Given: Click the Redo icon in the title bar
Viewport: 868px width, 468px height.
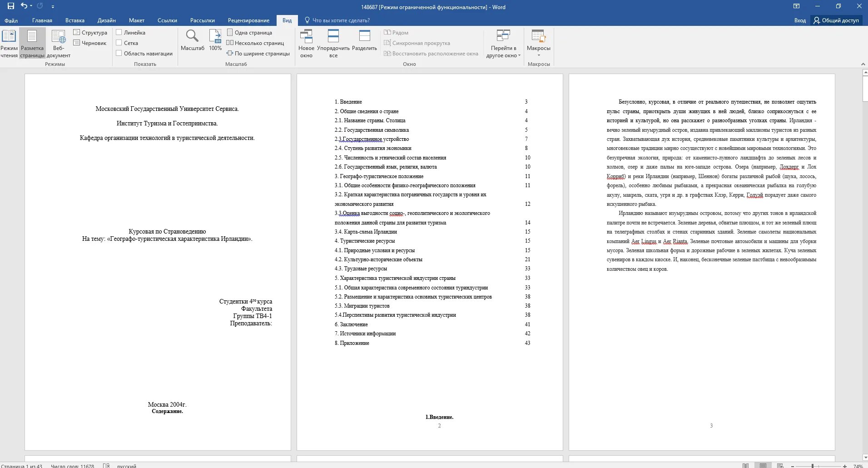Looking at the screenshot, I should click(x=40, y=6).
